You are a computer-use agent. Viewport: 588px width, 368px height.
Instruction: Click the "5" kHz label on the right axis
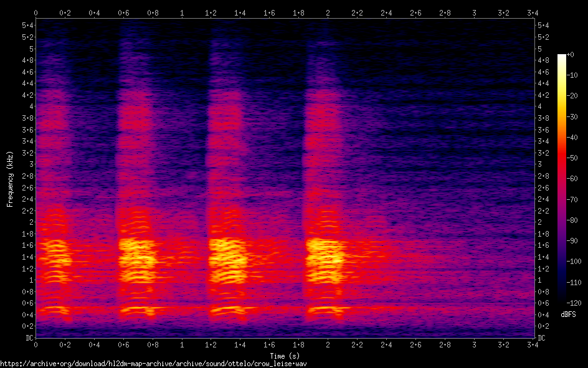click(540, 49)
